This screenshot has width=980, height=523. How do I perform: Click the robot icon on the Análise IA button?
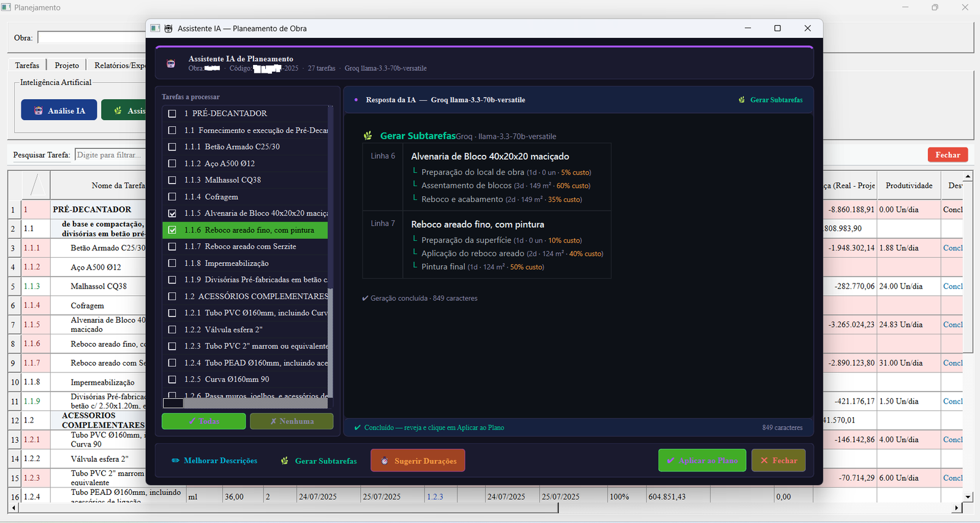39,111
